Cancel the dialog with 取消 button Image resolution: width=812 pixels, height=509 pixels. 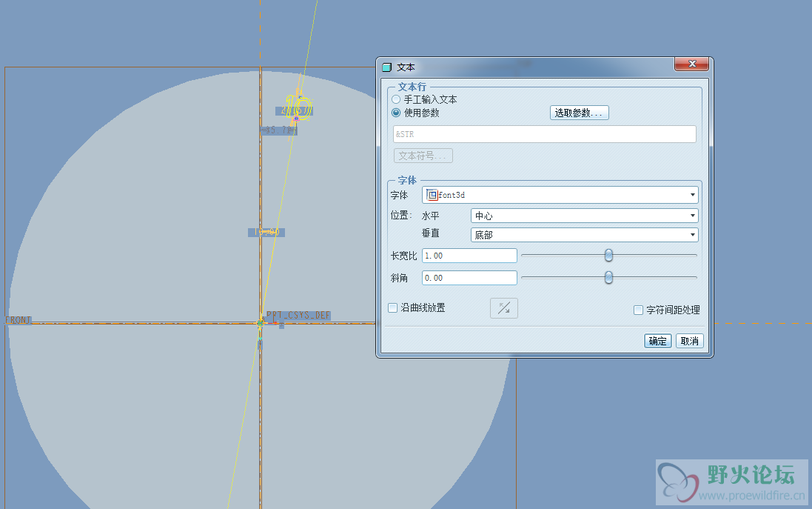click(689, 341)
